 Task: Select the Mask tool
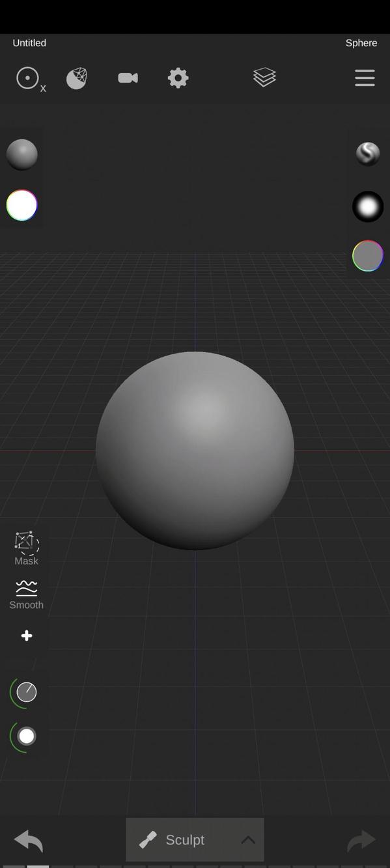click(27, 548)
